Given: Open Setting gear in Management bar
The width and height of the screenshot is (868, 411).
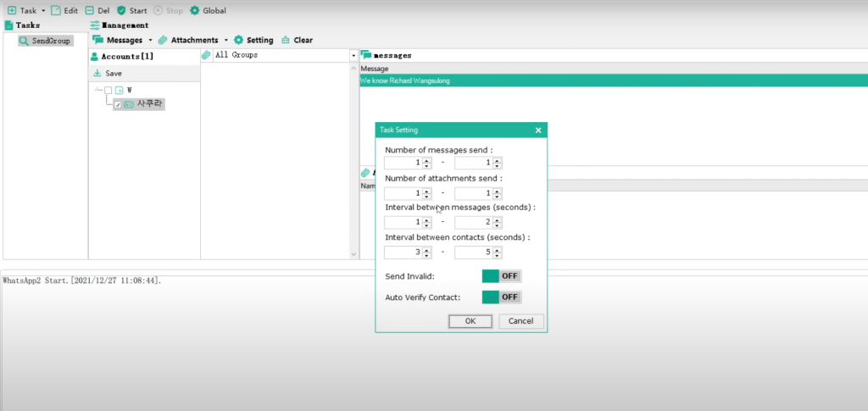Looking at the screenshot, I should (x=238, y=40).
